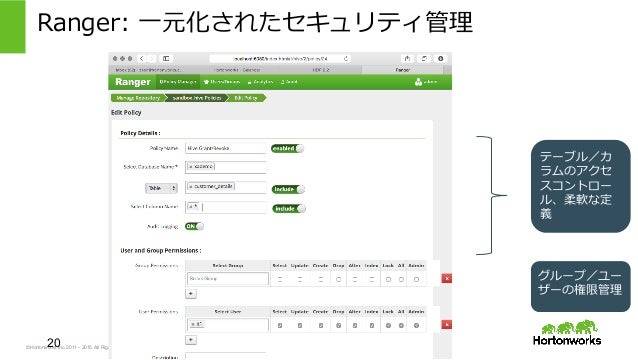Image resolution: width=638 pixels, height=360 pixels.
Task: Open the Analytics menu
Action: click(x=260, y=82)
